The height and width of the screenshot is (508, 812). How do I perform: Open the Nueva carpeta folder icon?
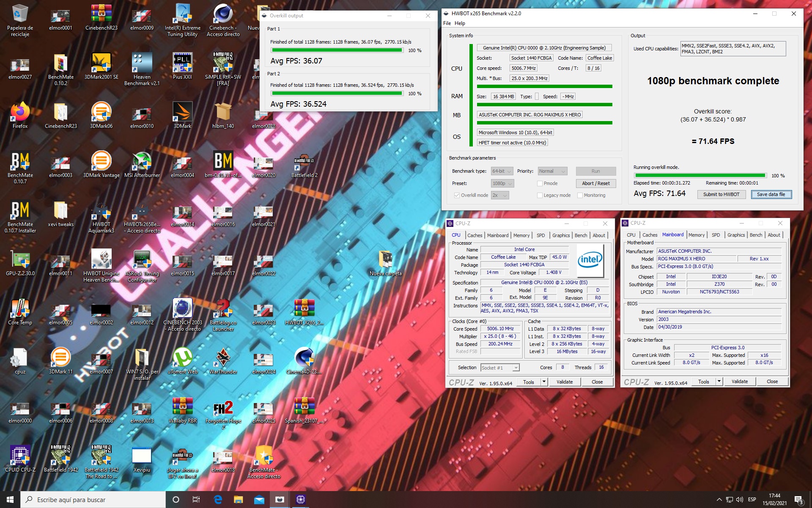pyautogui.click(x=385, y=263)
